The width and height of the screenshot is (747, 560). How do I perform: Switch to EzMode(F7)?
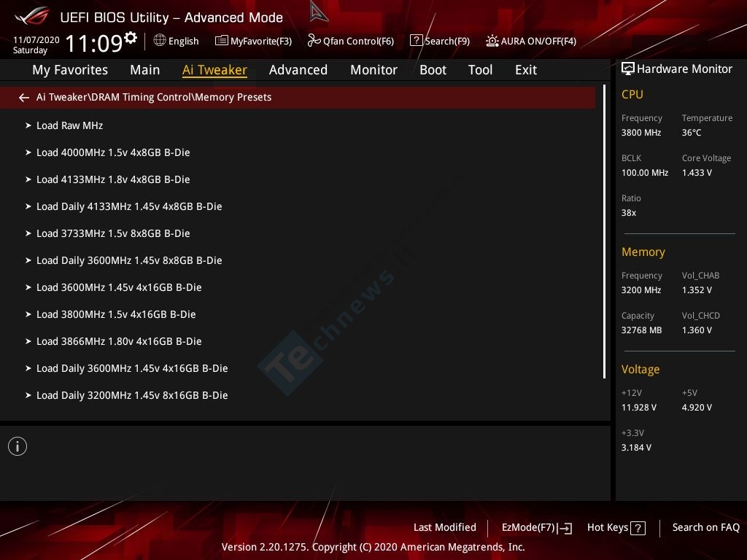click(528, 528)
